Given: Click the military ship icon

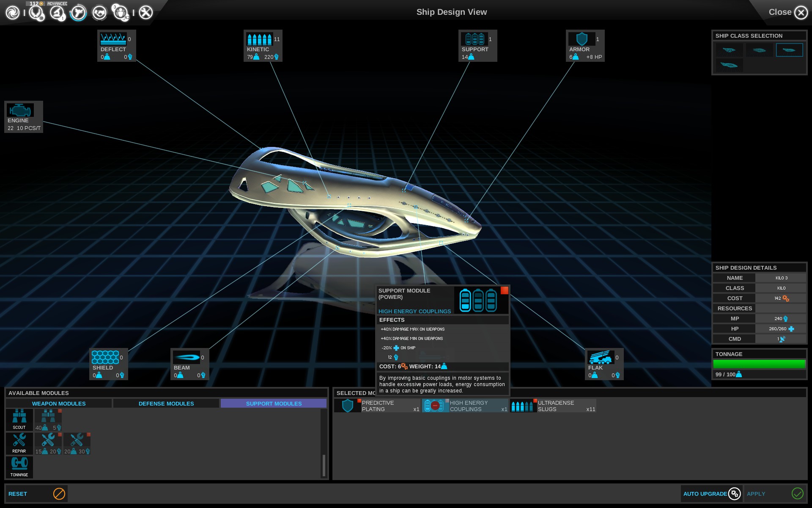Looking at the screenshot, I should (78, 13).
